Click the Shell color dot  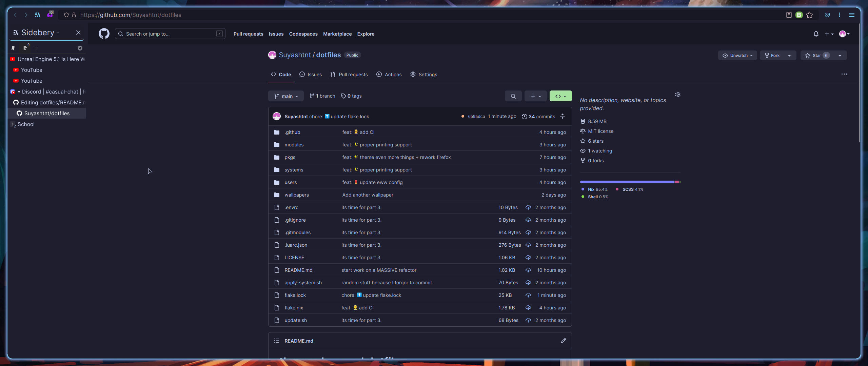coord(583,197)
